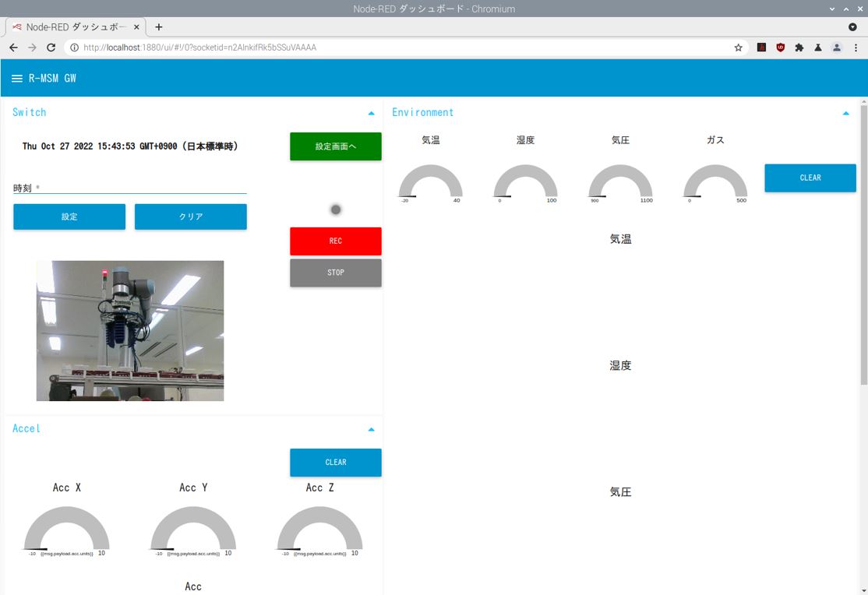Screen dimensions: 868x595
Task: Open Chromium's three-dot menu
Action: pos(856,48)
